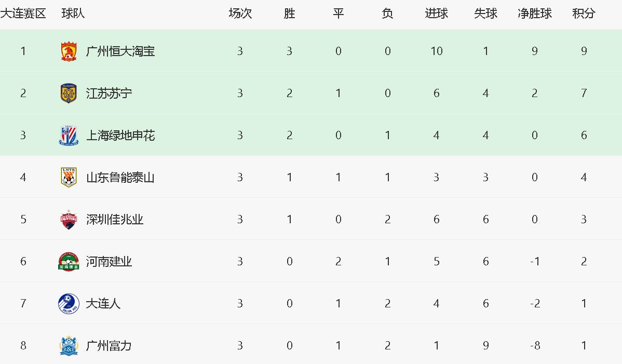Select the 大连人 team name
Viewport: 622px width, 364px height.
(103, 303)
